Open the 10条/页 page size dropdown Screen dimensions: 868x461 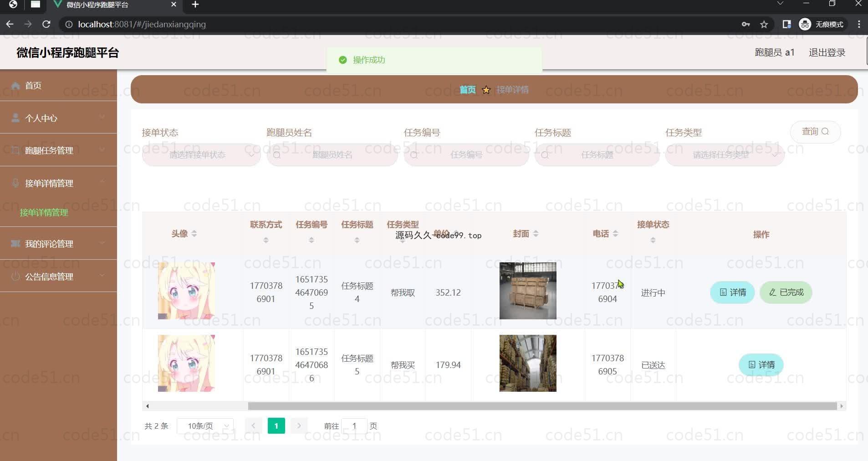(x=205, y=426)
